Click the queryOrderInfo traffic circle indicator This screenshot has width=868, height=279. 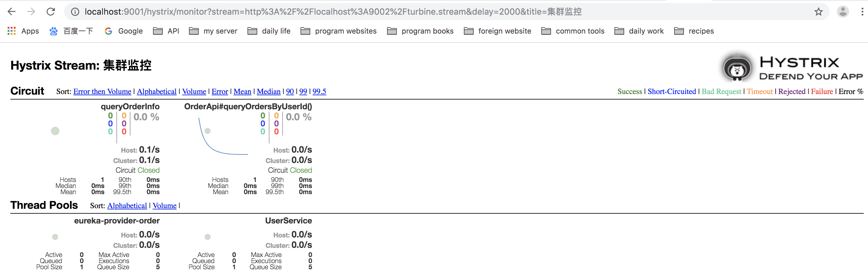[x=55, y=131]
